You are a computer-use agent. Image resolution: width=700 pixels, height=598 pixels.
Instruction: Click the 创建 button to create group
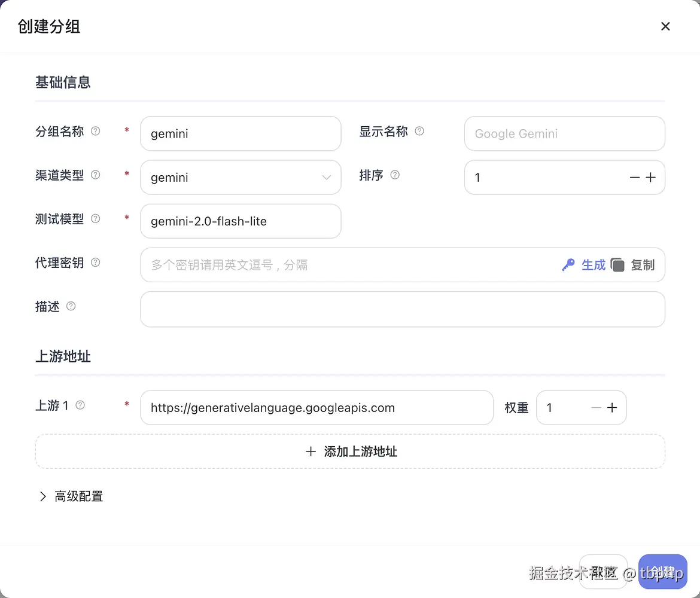pyautogui.click(x=662, y=572)
